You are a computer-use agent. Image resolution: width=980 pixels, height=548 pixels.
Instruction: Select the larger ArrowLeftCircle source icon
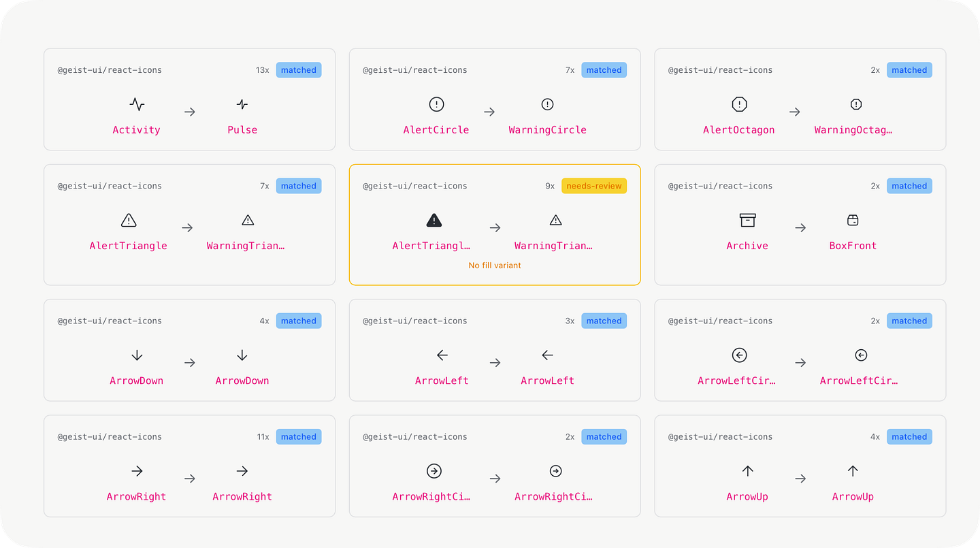(739, 355)
